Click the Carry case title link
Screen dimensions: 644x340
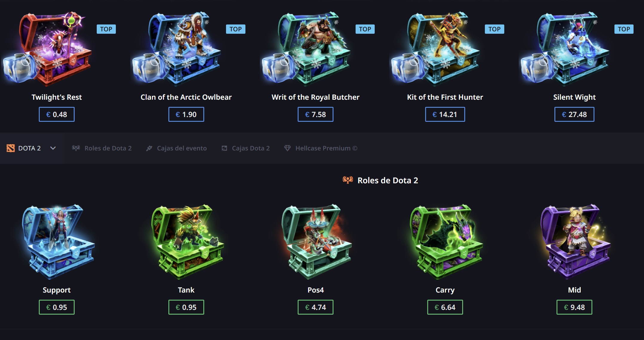pyautogui.click(x=445, y=290)
